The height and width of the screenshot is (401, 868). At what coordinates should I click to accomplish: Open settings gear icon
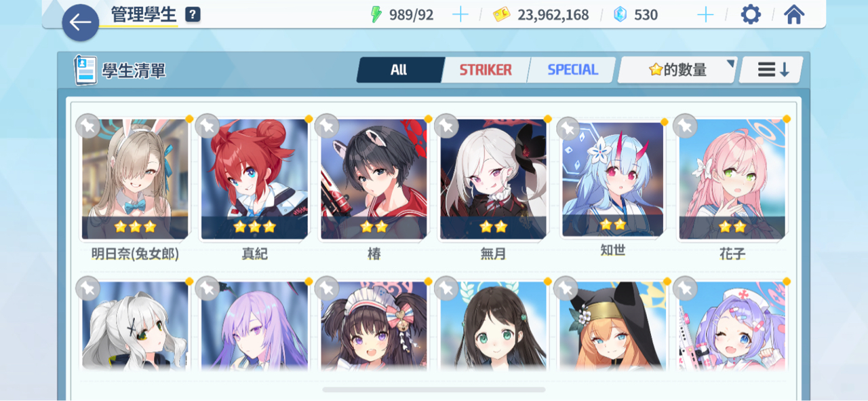click(x=751, y=14)
